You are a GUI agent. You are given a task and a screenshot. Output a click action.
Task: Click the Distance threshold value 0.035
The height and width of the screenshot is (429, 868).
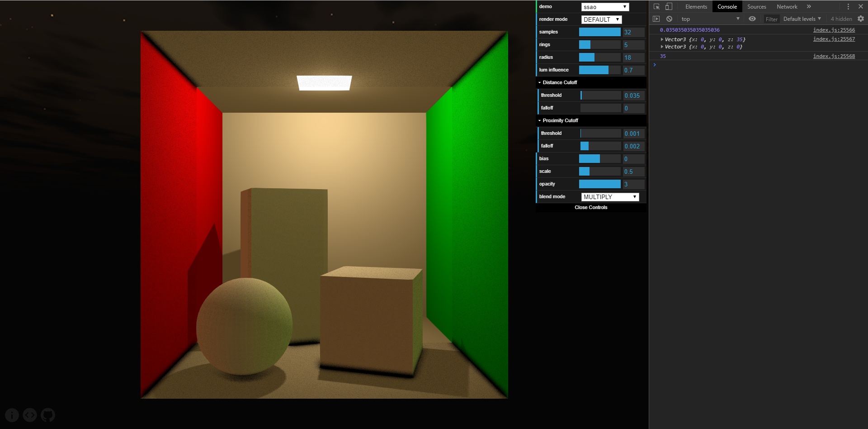634,95
